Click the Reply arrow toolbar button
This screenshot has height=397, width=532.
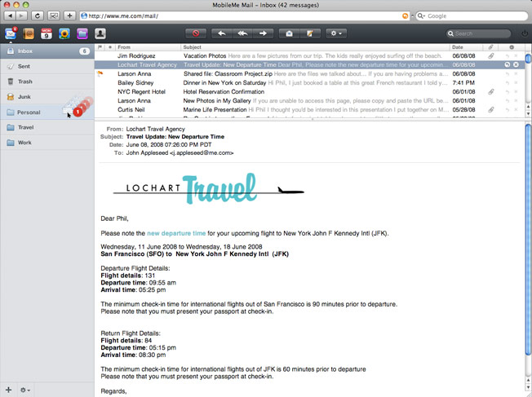tap(222, 33)
